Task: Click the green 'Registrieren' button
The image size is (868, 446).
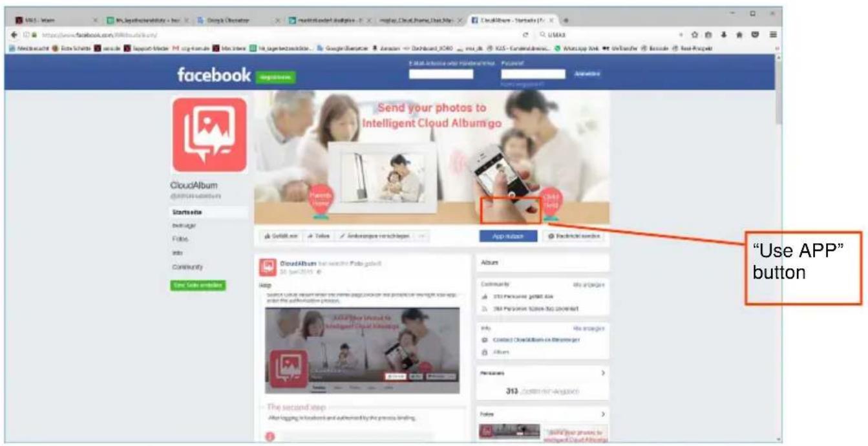Action: [x=276, y=77]
